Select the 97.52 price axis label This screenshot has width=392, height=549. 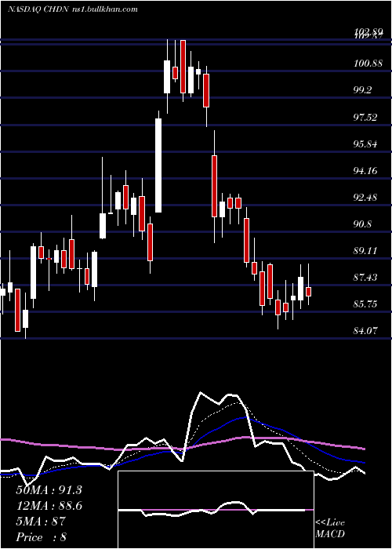365,117
